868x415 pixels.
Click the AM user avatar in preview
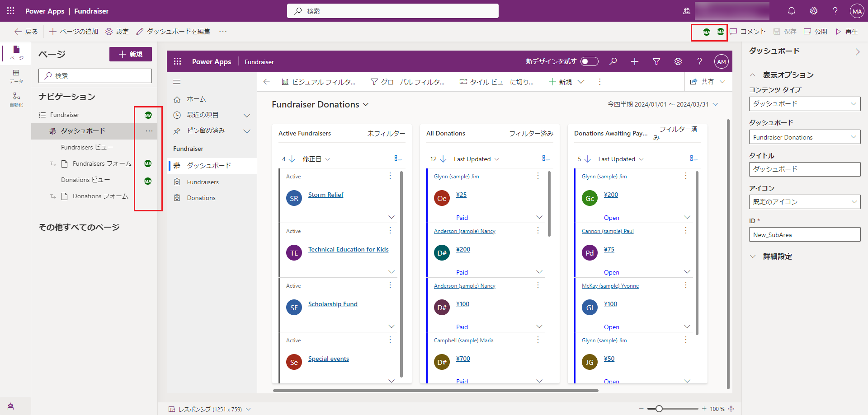(x=722, y=61)
